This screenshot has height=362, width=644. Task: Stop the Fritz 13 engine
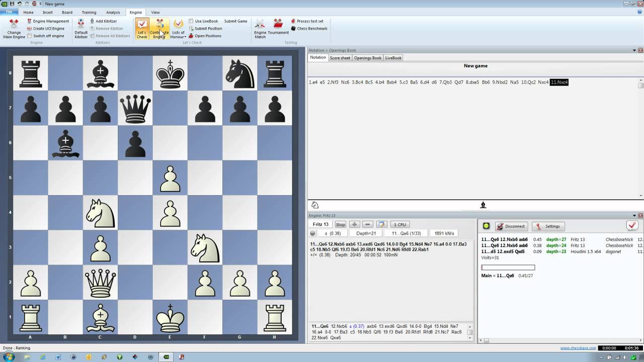(341, 225)
